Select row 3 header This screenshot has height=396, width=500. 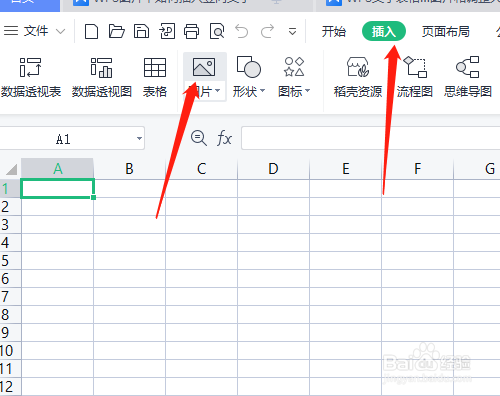click(10, 225)
